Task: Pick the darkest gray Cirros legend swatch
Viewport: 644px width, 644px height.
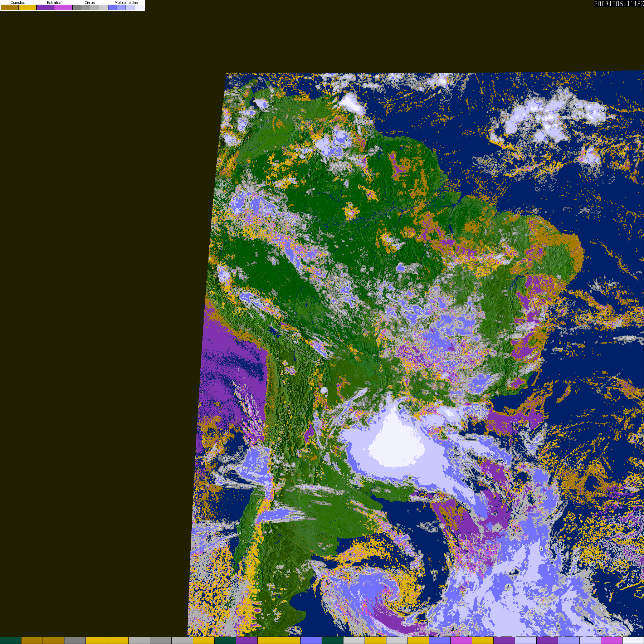Action: click(77, 7)
